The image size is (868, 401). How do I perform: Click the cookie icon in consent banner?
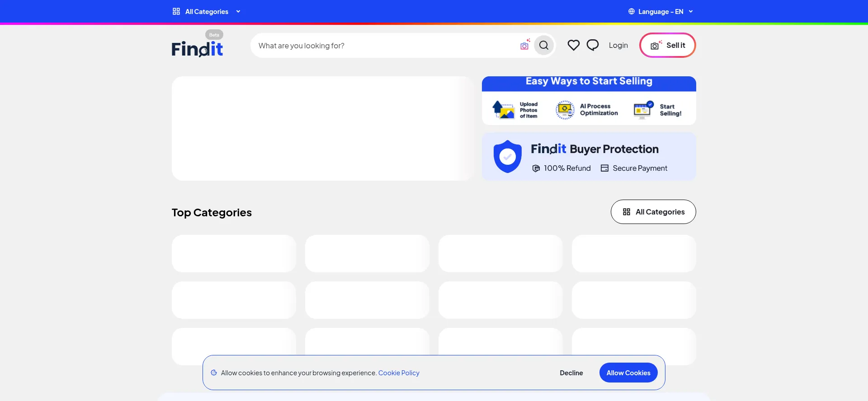(x=214, y=373)
